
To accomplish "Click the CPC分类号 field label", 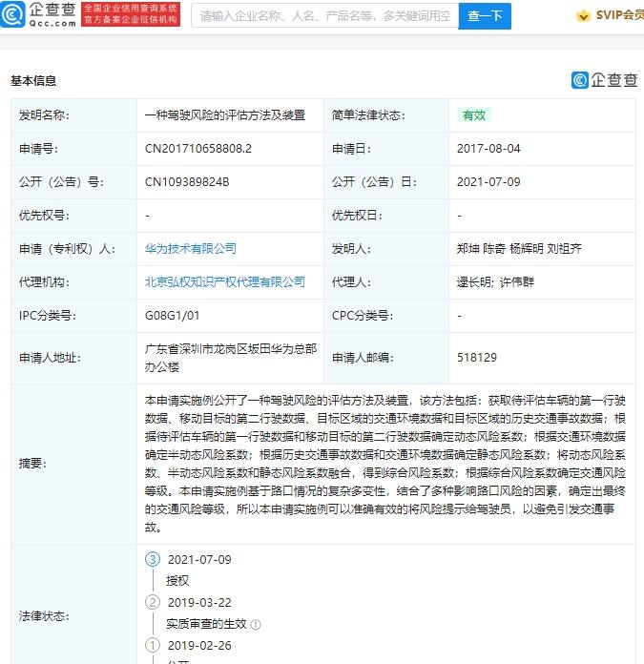I will click(363, 316).
